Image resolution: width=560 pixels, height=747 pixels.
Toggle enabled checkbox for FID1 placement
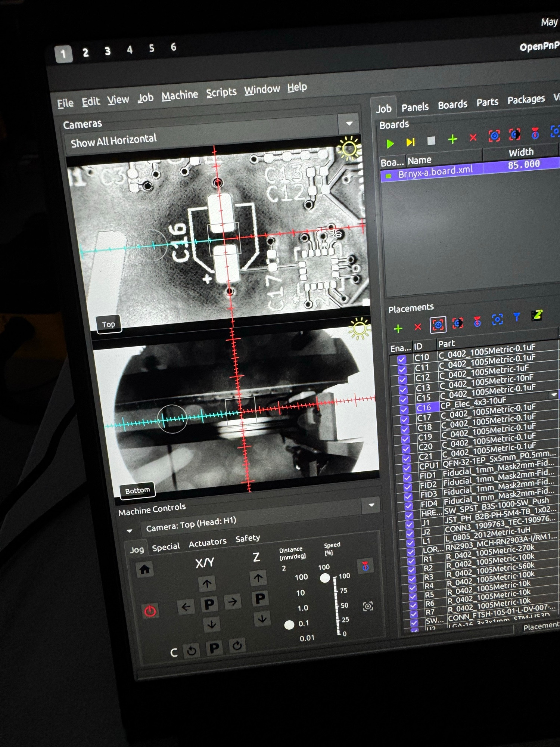coord(407,477)
